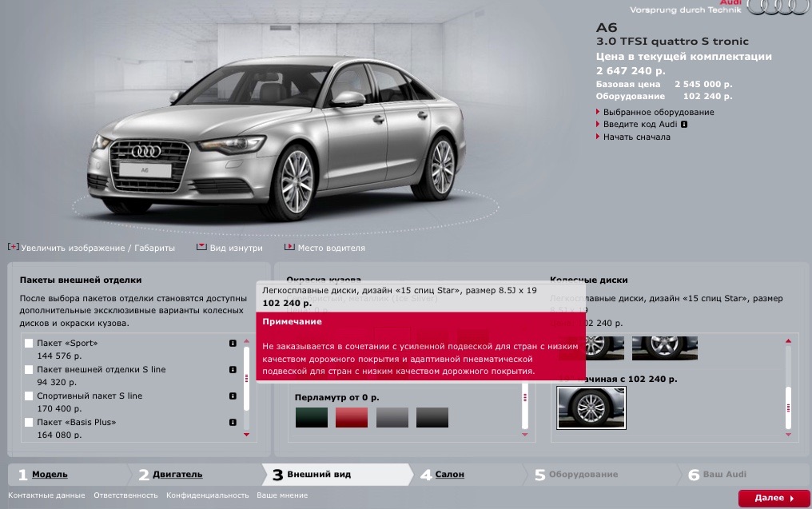This screenshot has height=509, width=812.
Task: Go to step 4 Салон
Action: tap(449, 475)
